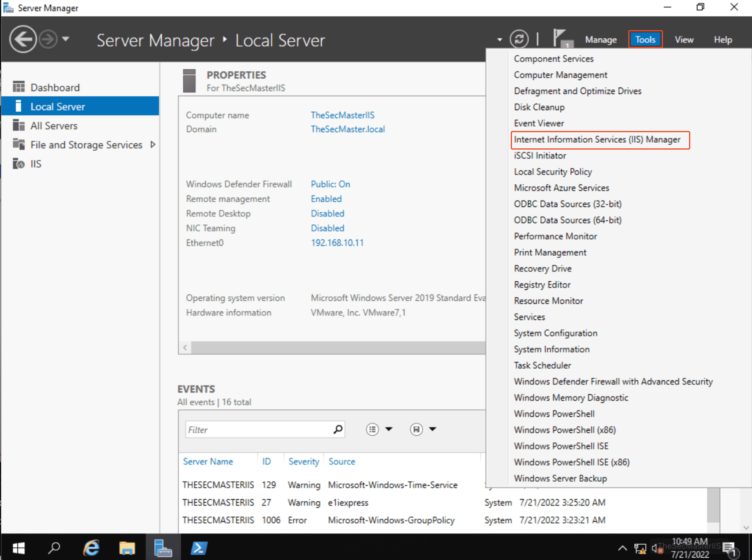Select Local Server in the sidebar

tap(80, 106)
